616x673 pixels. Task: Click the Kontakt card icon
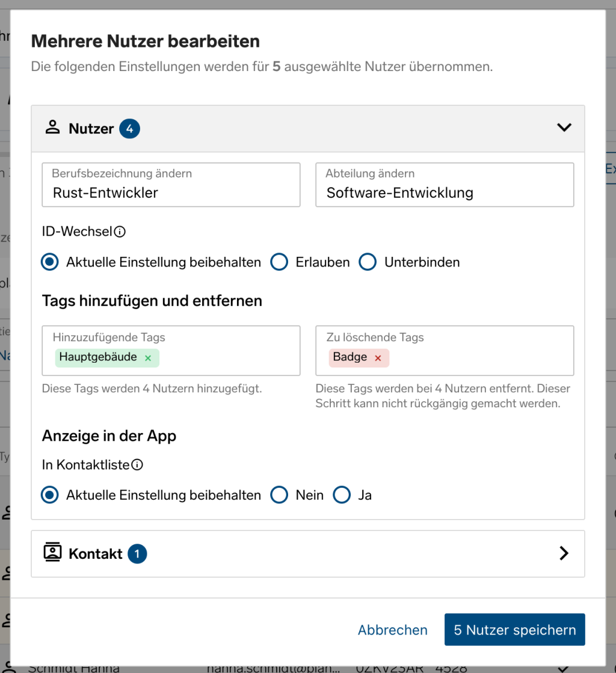[x=53, y=553]
